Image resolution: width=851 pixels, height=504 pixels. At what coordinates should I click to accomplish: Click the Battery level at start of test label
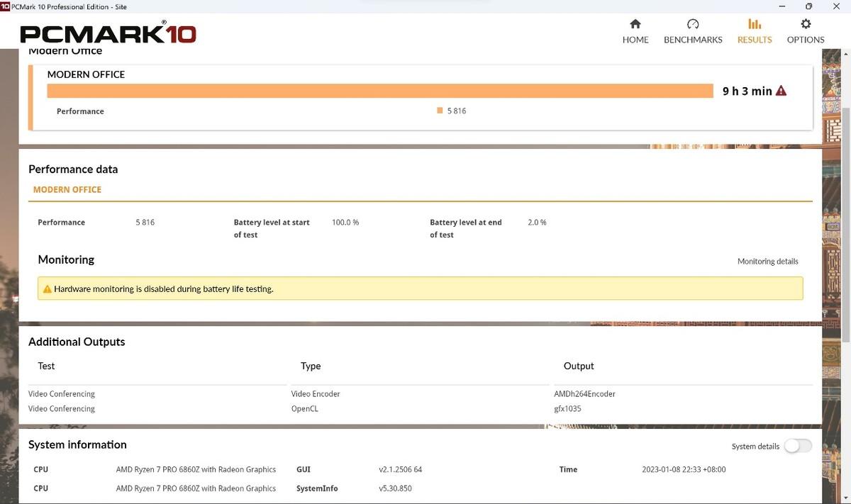272,228
